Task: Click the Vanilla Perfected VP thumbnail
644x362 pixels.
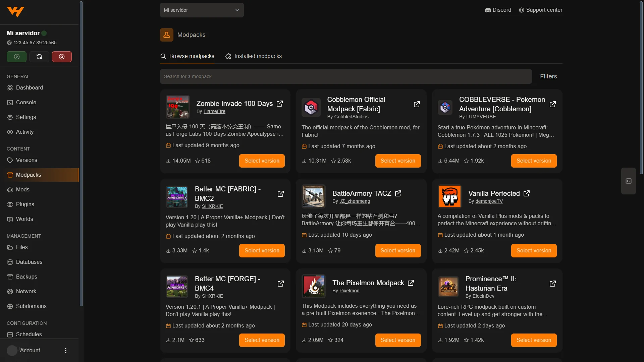Action: tap(450, 196)
